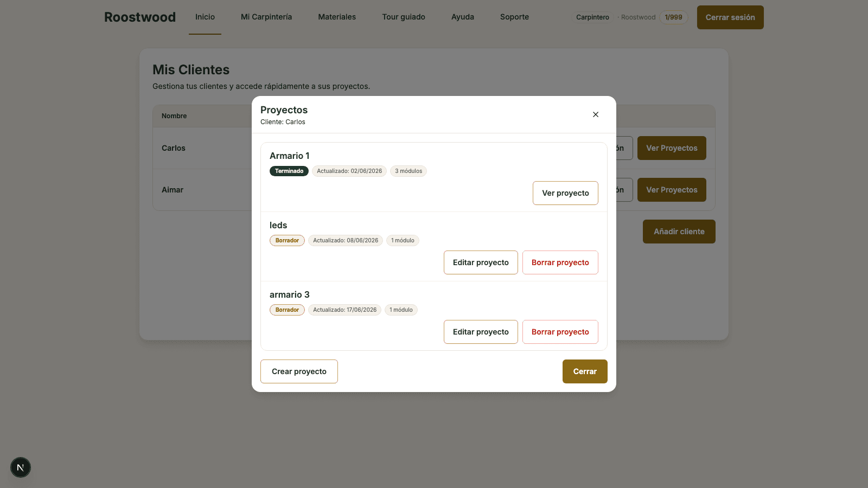
Task: Delete the armario 3 project
Action: (x=560, y=332)
